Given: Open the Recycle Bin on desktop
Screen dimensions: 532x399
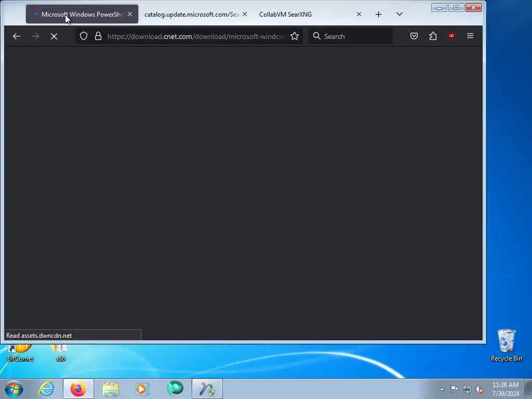Looking at the screenshot, I should pyautogui.click(x=506, y=345).
